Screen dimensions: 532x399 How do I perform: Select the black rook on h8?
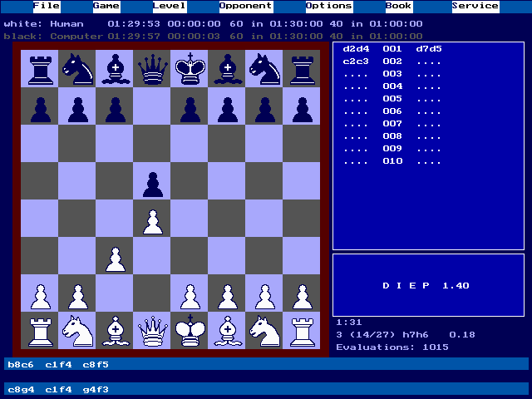coord(303,70)
